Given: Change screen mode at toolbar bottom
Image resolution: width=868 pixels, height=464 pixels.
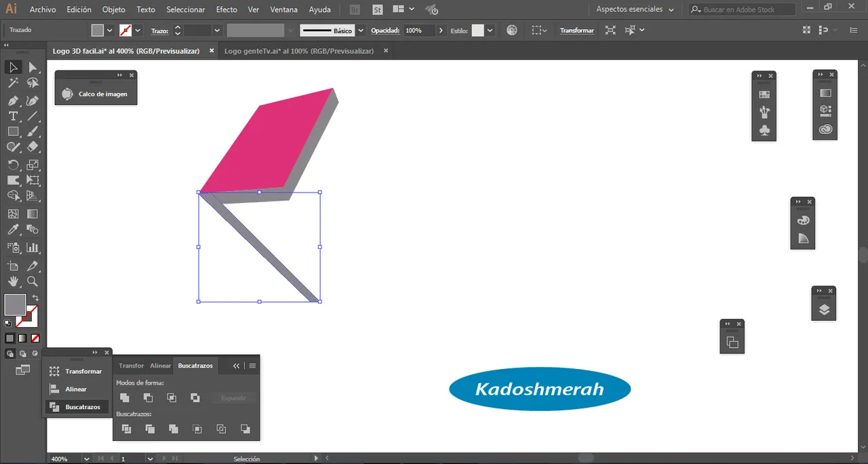Looking at the screenshot, I should [x=22, y=370].
